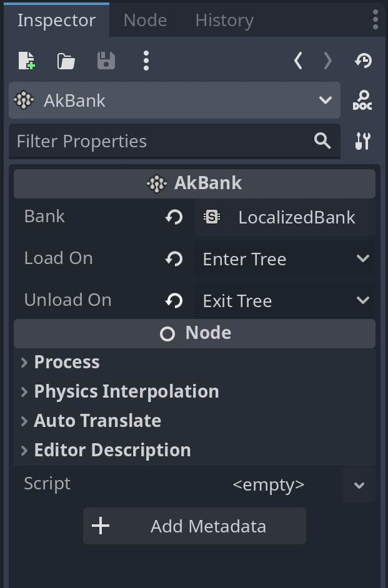Screen dimensions: 388x588
Task: Go forward to the next edited object
Action: click(327, 61)
